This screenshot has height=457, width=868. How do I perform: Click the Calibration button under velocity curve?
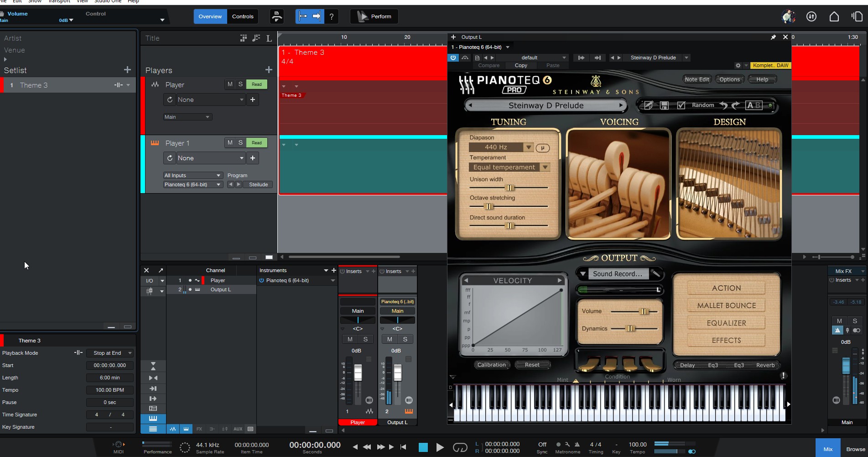tap(491, 365)
